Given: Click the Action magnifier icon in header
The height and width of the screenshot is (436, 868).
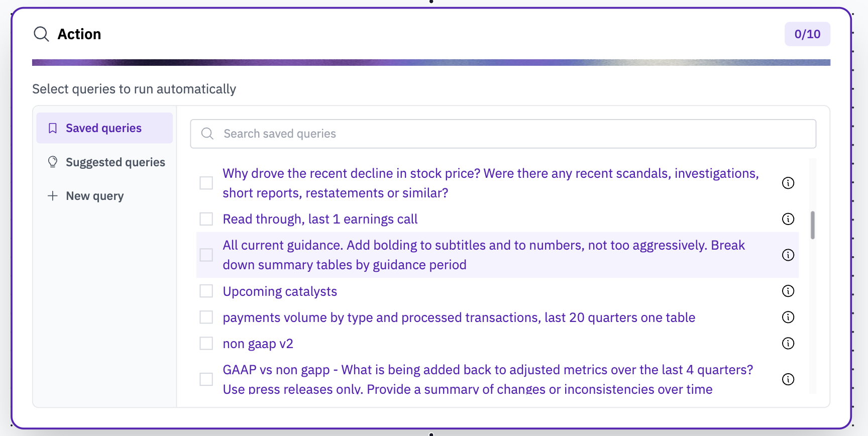Looking at the screenshot, I should [x=41, y=34].
